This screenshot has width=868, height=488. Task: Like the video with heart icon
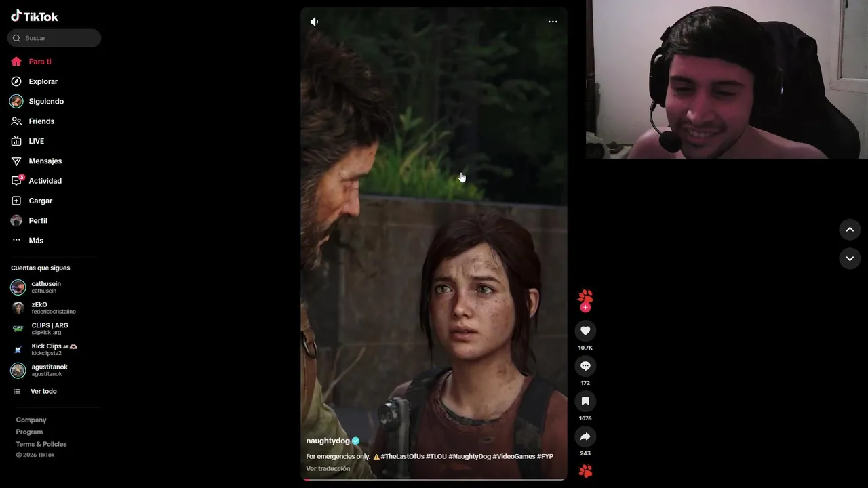coord(585,331)
